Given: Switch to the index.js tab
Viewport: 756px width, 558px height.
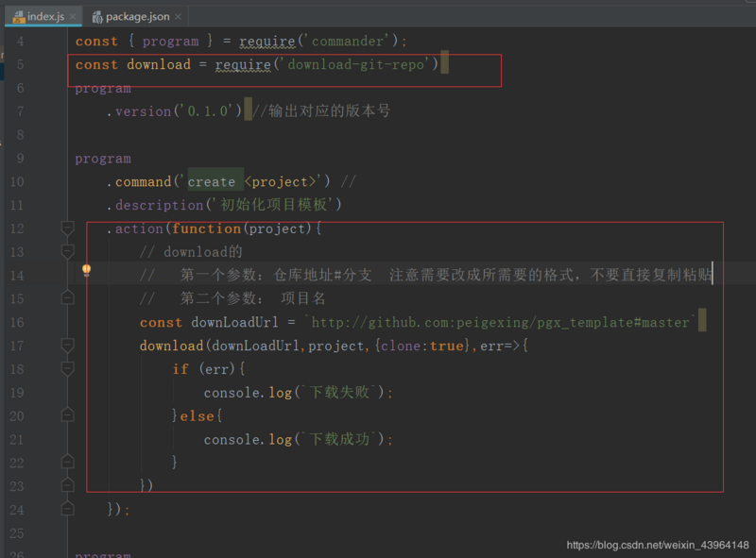Looking at the screenshot, I should coord(43,16).
